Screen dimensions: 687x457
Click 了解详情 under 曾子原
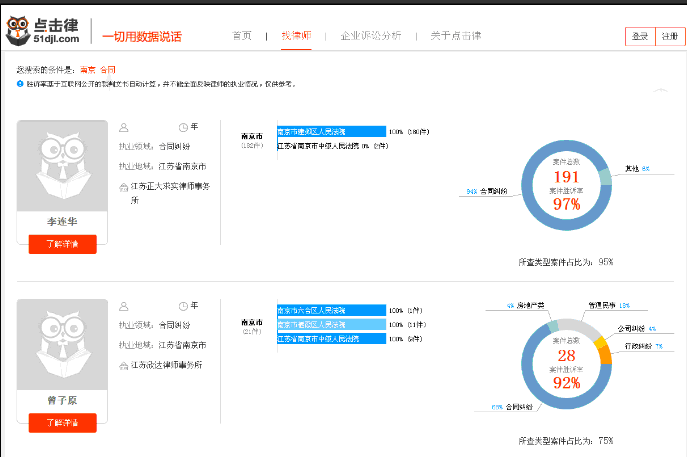tap(63, 423)
